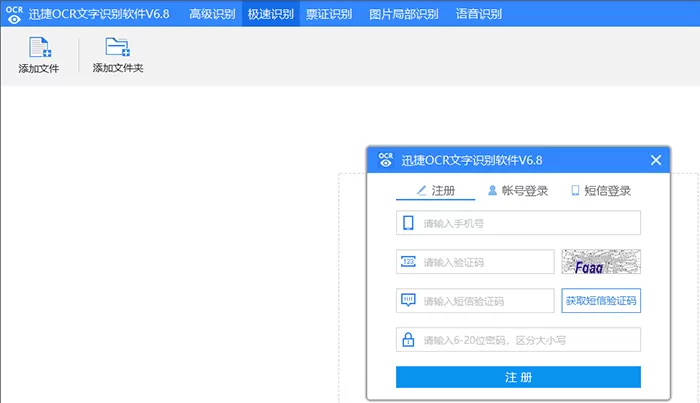700x403 pixels.
Task: Click the pencil icon beside 注册 tab
Action: 421,191
